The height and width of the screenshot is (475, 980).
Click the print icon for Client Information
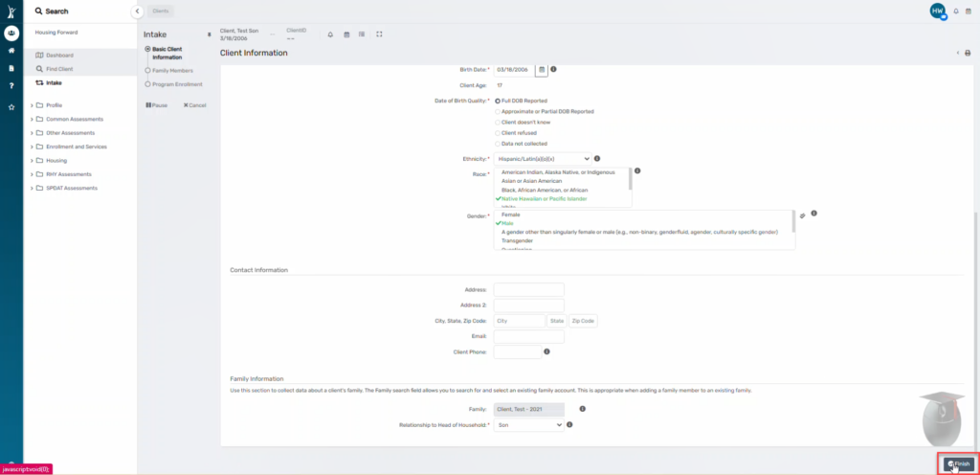[969, 53]
